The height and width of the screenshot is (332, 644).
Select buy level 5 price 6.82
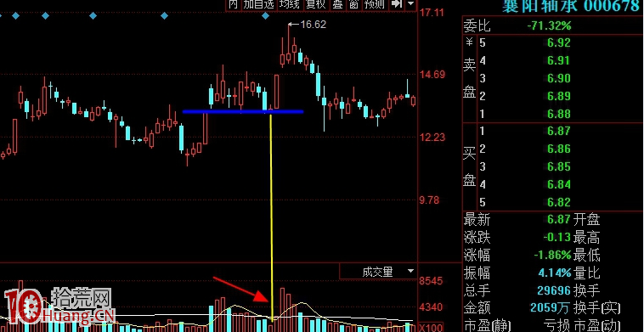pos(559,202)
